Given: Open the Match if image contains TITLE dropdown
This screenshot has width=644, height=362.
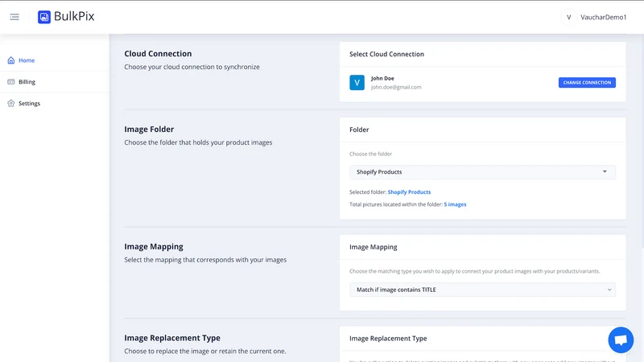Looking at the screenshot, I should point(482,290).
